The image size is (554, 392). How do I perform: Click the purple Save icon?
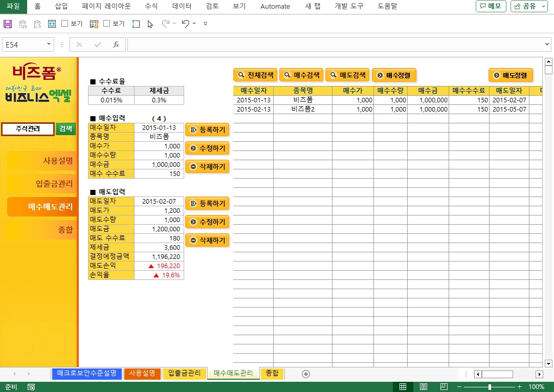[8, 24]
